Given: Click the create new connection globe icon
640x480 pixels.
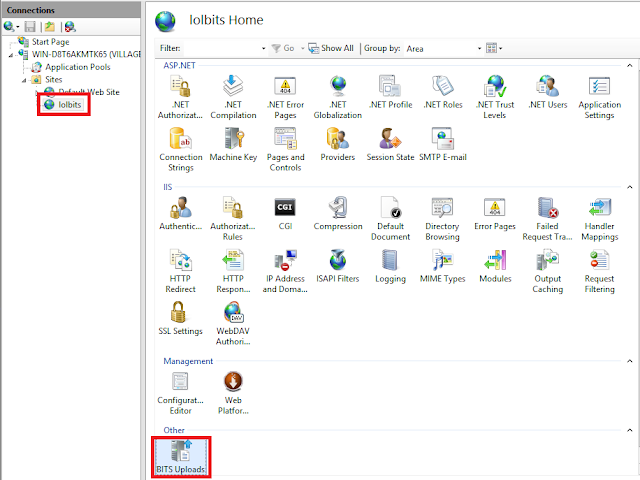Looking at the screenshot, I should click(x=9, y=27).
